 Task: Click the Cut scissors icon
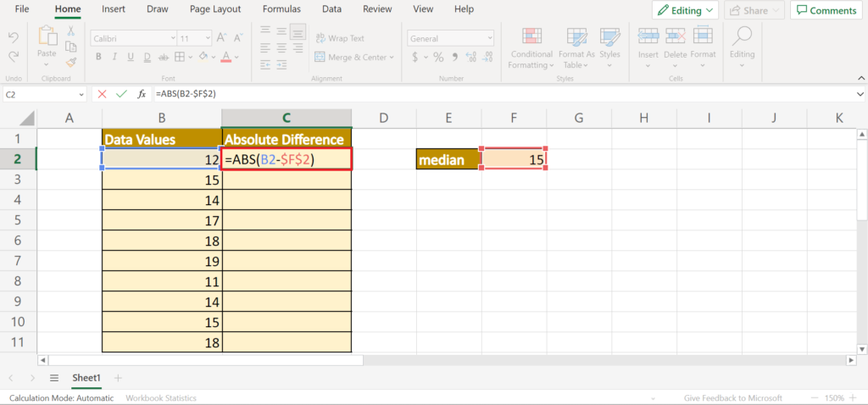[x=72, y=32]
